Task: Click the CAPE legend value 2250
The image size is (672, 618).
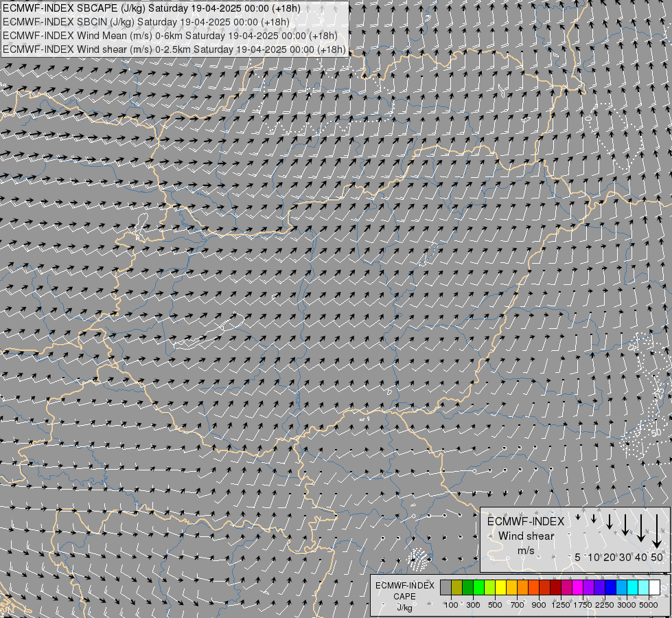Action: (x=605, y=605)
